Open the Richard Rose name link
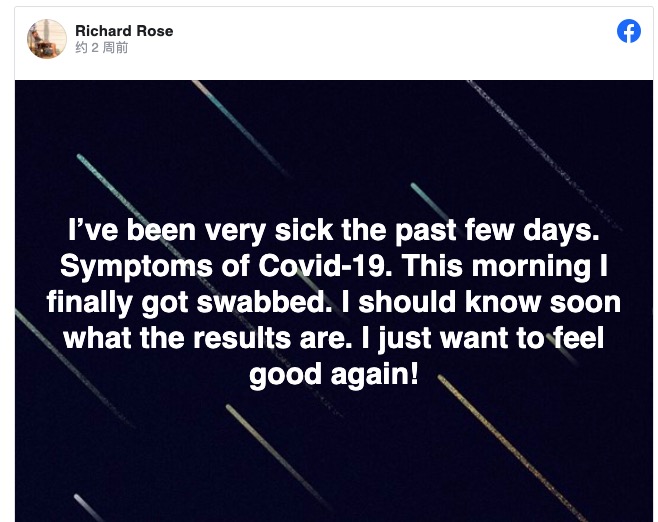The width and height of the screenshot is (658, 522). [x=124, y=31]
